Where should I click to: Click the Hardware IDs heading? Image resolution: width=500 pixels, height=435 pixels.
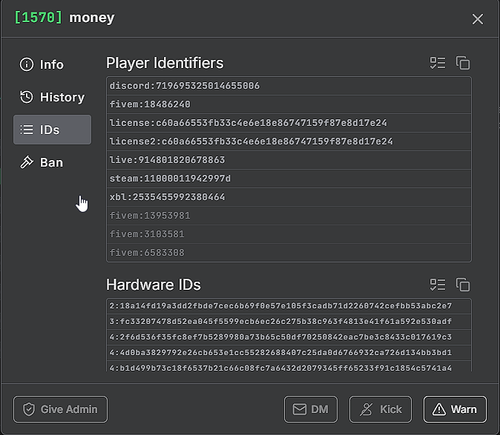(153, 285)
